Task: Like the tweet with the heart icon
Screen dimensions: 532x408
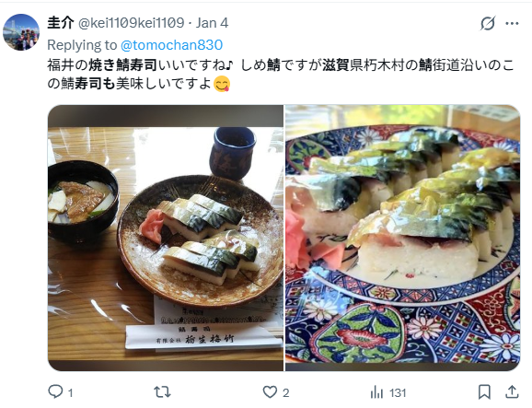Action: click(270, 392)
